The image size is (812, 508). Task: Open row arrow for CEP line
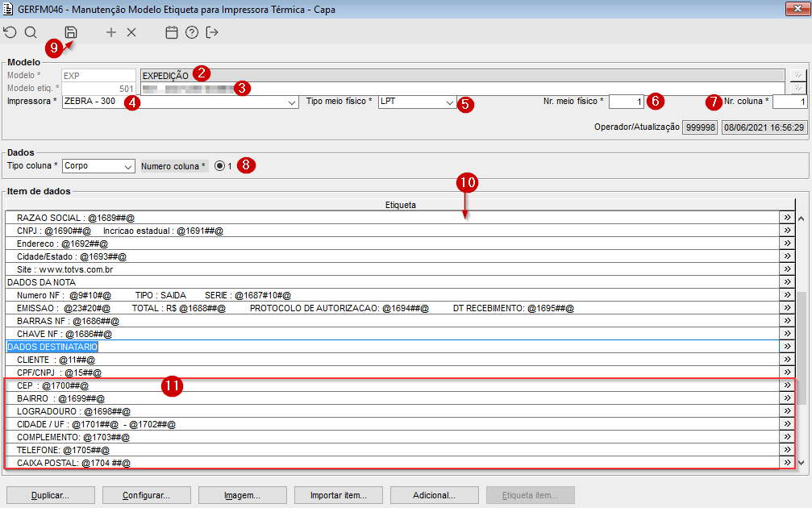pos(787,385)
